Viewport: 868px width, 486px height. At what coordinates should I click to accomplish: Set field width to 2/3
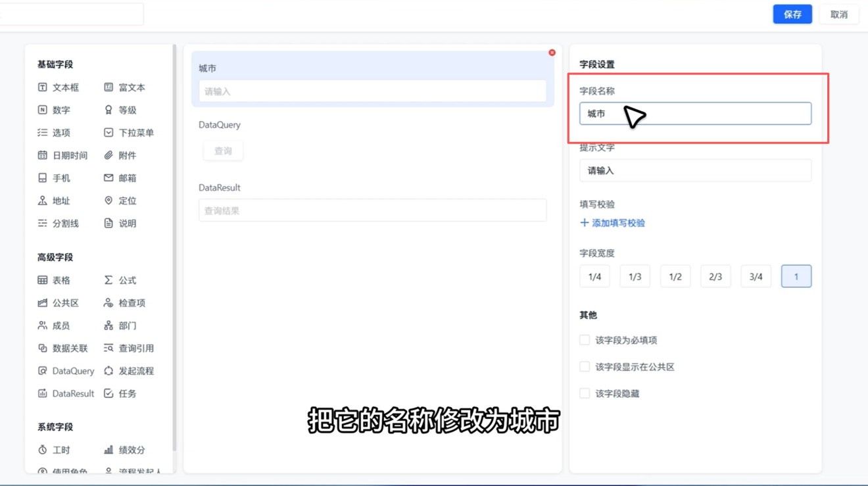pyautogui.click(x=715, y=277)
